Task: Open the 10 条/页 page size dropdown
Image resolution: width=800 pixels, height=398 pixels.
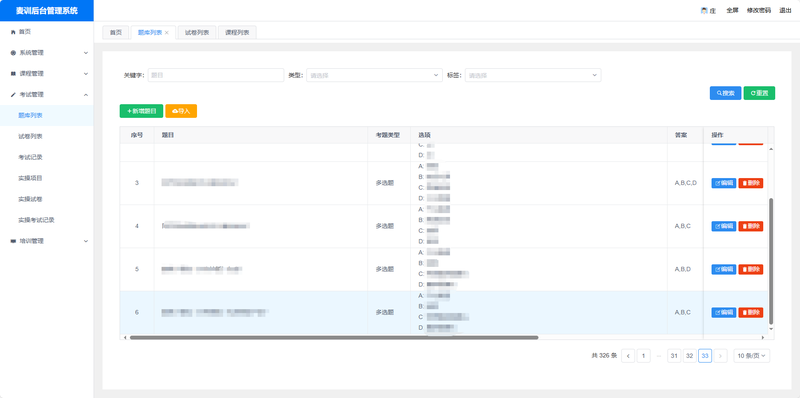Action: (752, 356)
